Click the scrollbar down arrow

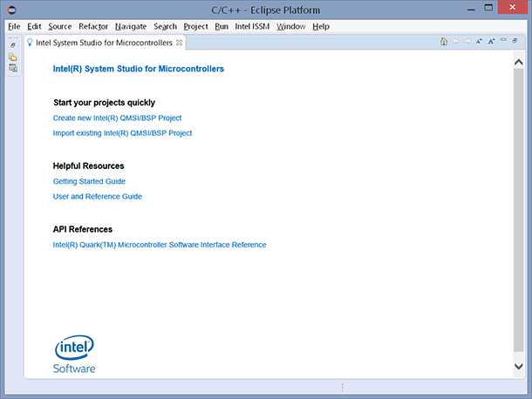click(518, 366)
